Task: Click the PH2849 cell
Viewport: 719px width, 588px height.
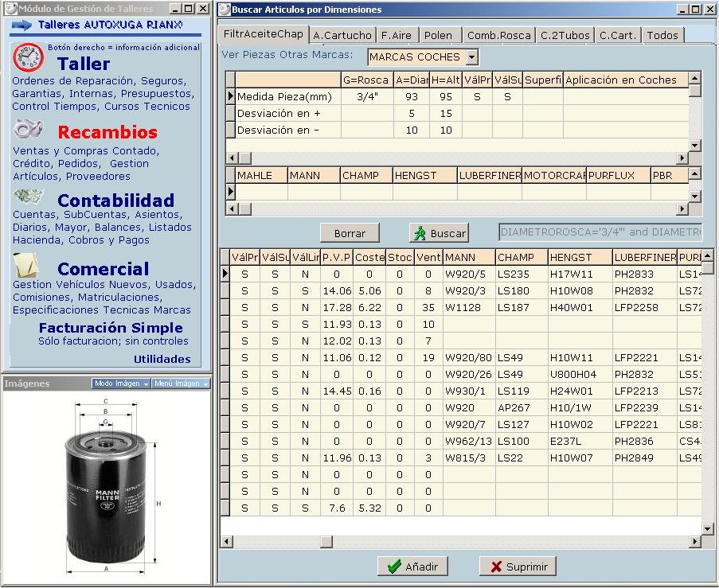Action: point(644,458)
